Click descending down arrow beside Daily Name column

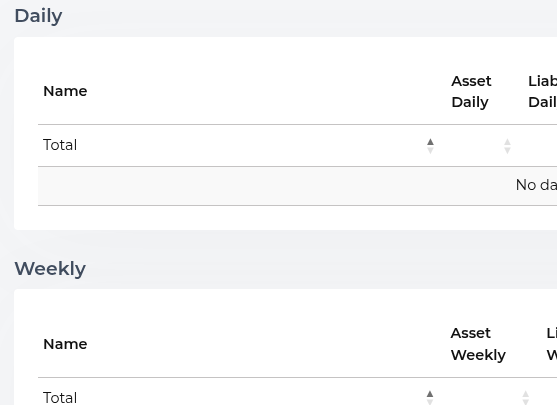click(x=430, y=151)
